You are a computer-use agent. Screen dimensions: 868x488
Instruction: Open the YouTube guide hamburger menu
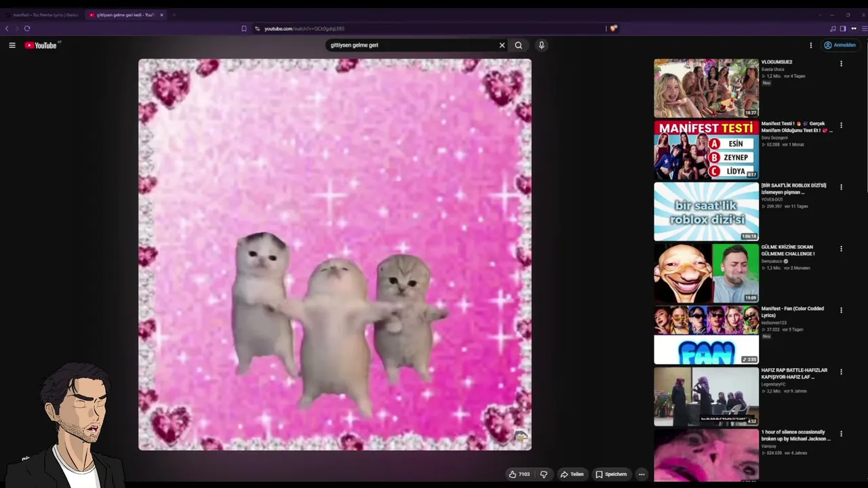(12, 45)
